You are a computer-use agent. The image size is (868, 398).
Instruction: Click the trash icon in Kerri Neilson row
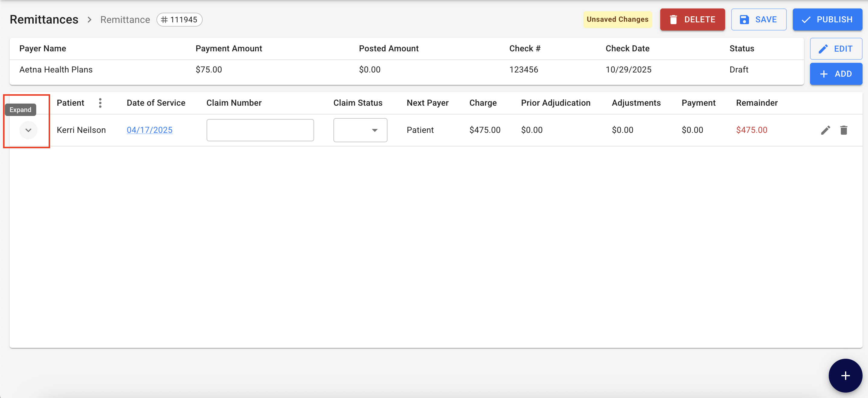click(x=844, y=130)
